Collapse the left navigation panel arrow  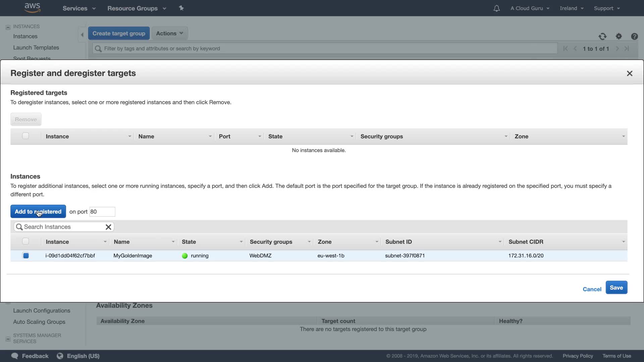(x=82, y=35)
